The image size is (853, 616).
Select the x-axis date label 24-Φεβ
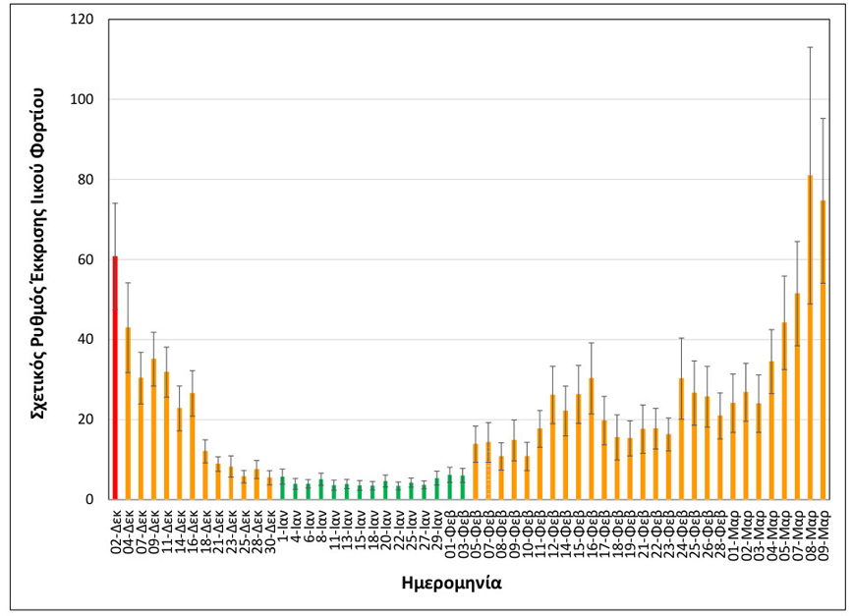(x=682, y=531)
